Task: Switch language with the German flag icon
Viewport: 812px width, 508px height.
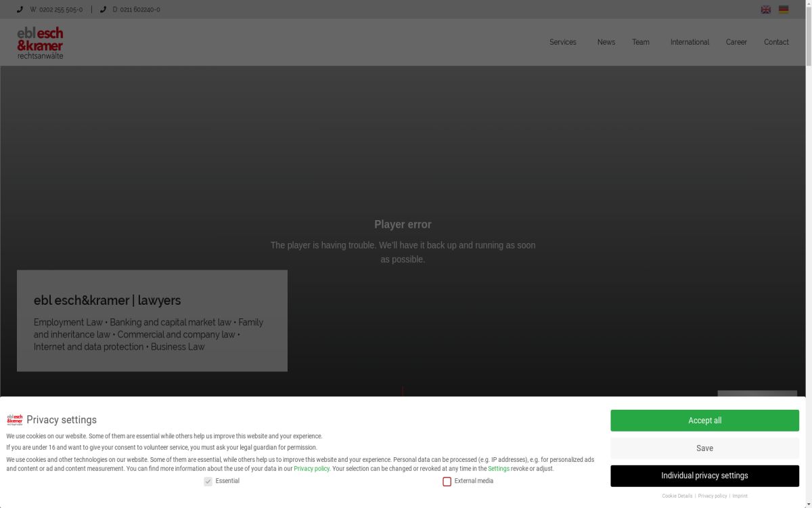Action: pyautogui.click(x=784, y=9)
